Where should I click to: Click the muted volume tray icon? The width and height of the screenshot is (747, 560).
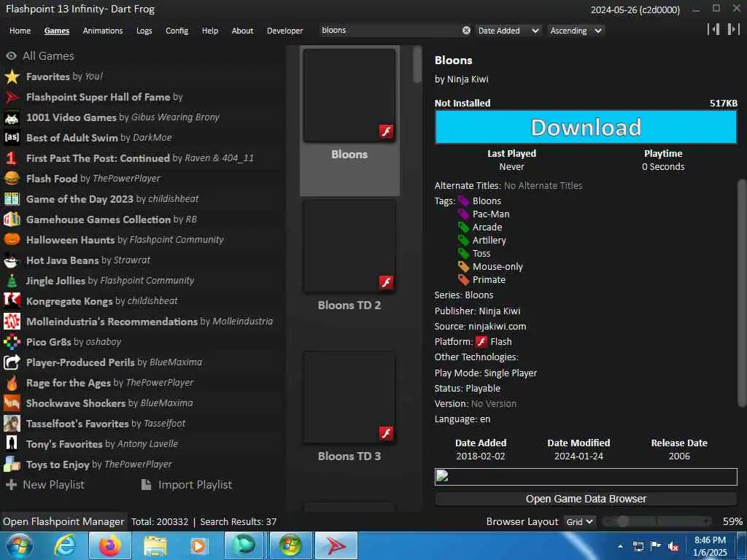(673, 546)
